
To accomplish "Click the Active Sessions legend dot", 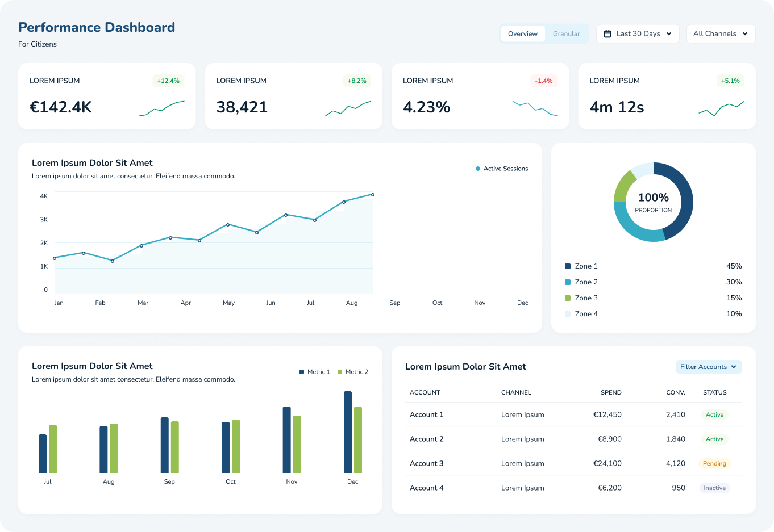I will click(478, 169).
